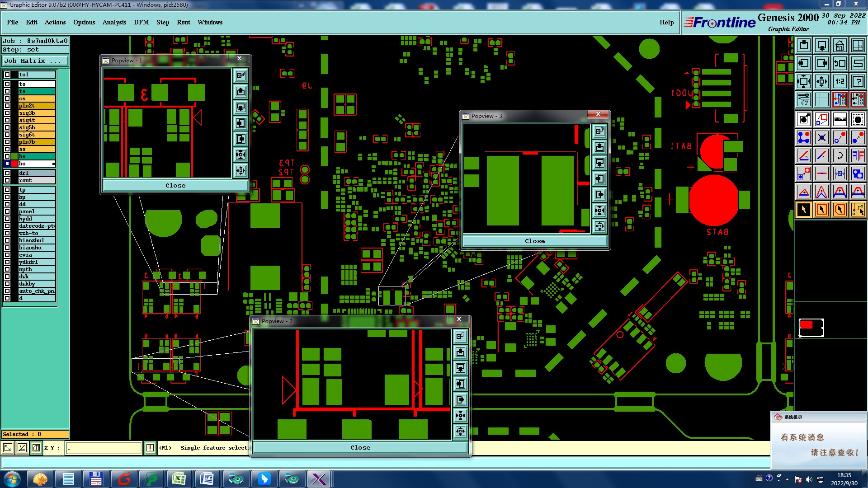This screenshot has width=868, height=488.
Task: Click red color swatch of bo layer
Action: coord(14,164)
